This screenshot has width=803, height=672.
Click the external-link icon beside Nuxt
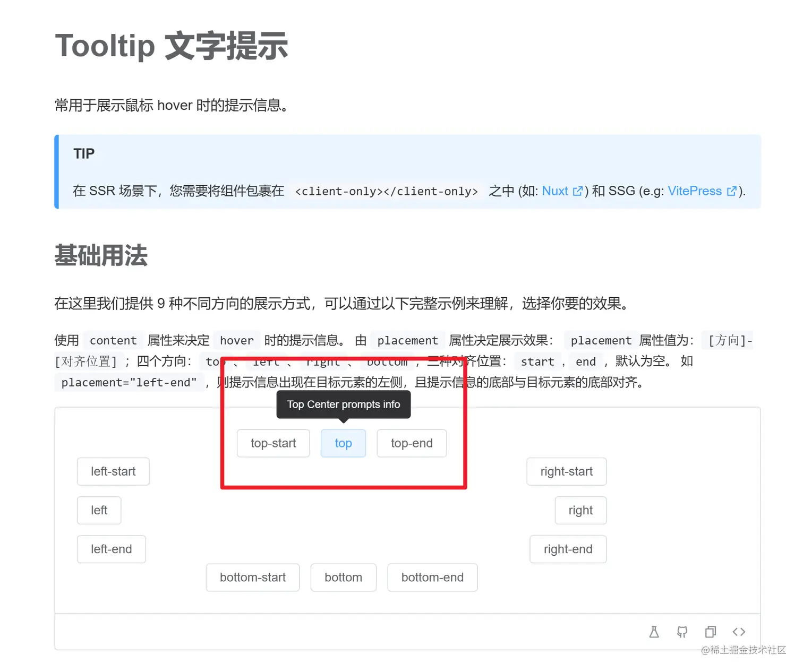point(578,191)
